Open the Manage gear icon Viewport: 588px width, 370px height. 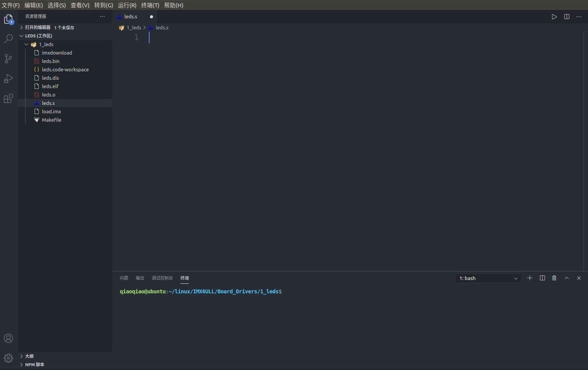point(8,358)
